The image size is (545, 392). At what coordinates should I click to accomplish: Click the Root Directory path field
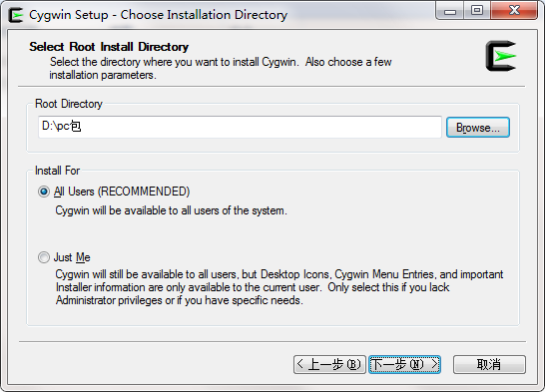click(240, 127)
